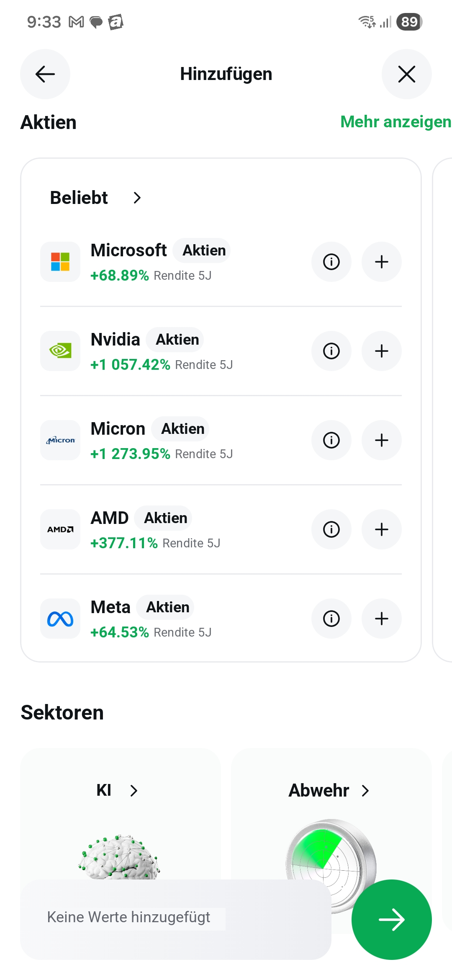This screenshot has width=452, height=980.
Task: Close the Hinzufügen screen
Action: pos(407,74)
